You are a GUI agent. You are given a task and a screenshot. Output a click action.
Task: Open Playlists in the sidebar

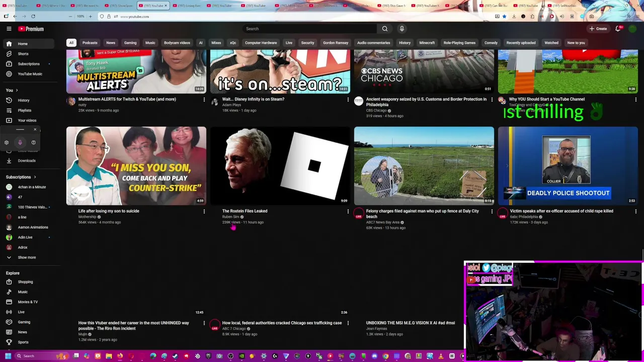tap(28, 110)
